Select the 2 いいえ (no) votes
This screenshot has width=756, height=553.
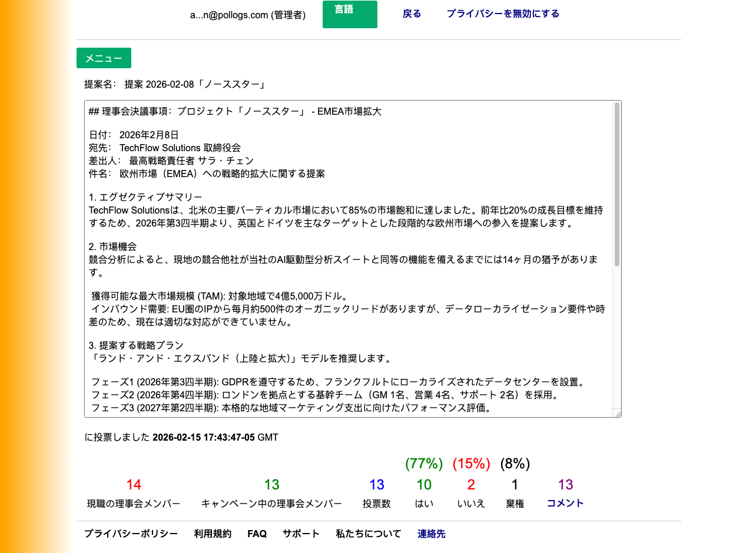click(471, 485)
